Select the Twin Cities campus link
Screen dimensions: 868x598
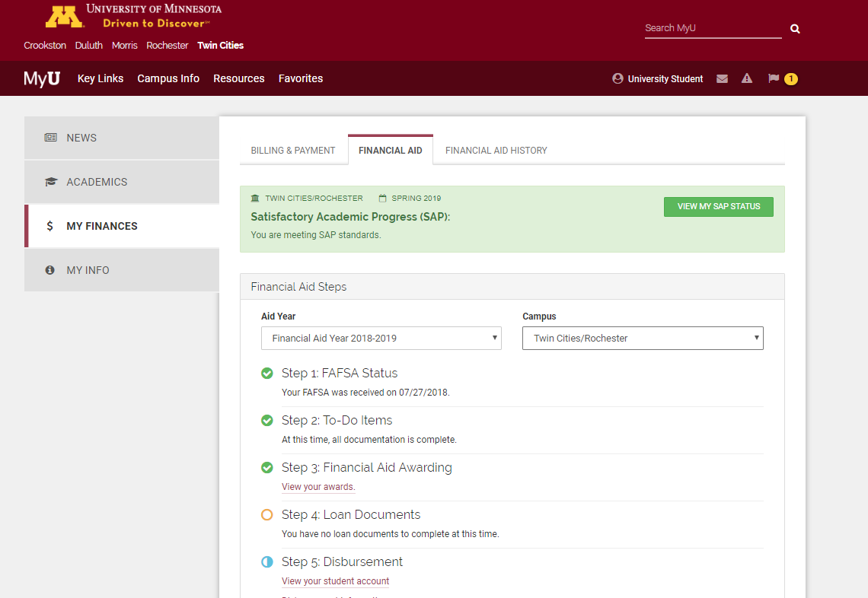220,46
